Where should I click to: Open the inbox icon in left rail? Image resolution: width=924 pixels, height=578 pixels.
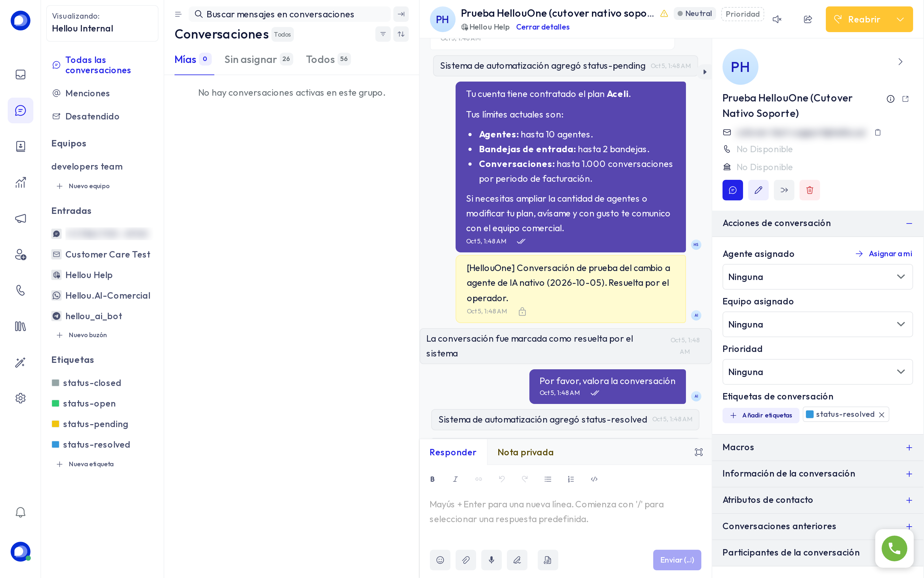click(x=21, y=74)
